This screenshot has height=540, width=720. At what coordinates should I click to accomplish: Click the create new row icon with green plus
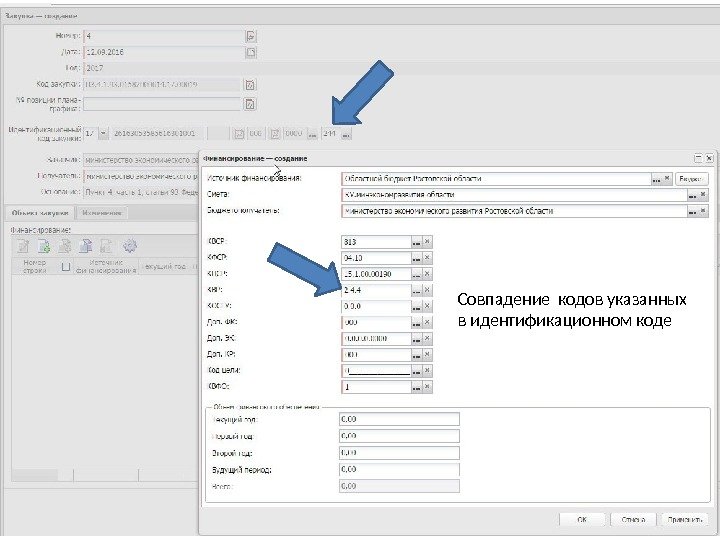pyautogui.click(x=44, y=246)
